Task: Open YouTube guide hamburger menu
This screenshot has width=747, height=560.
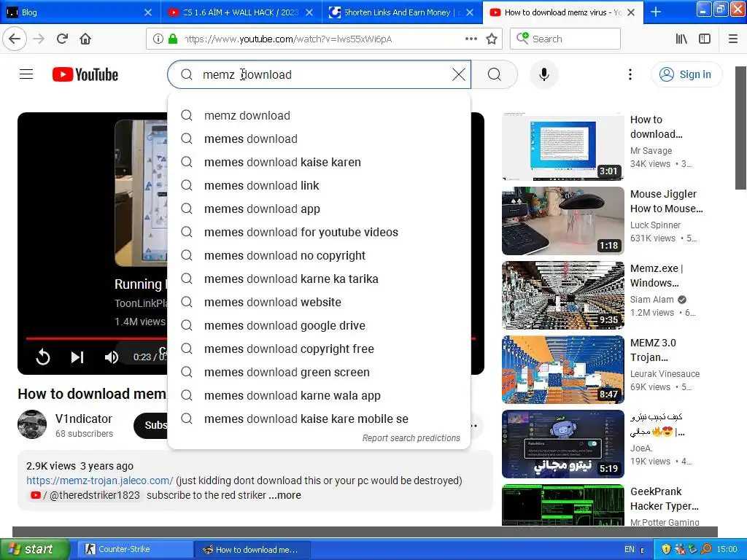Action: click(x=26, y=74)
